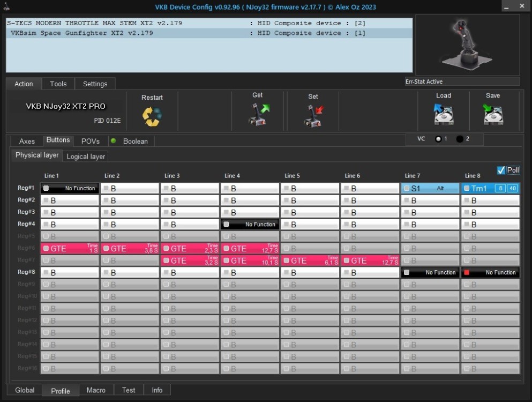This screenshot has height=402, width=532.
Task: Click the 40 value box in Tm1 cell
Action: tap(512, 188)
